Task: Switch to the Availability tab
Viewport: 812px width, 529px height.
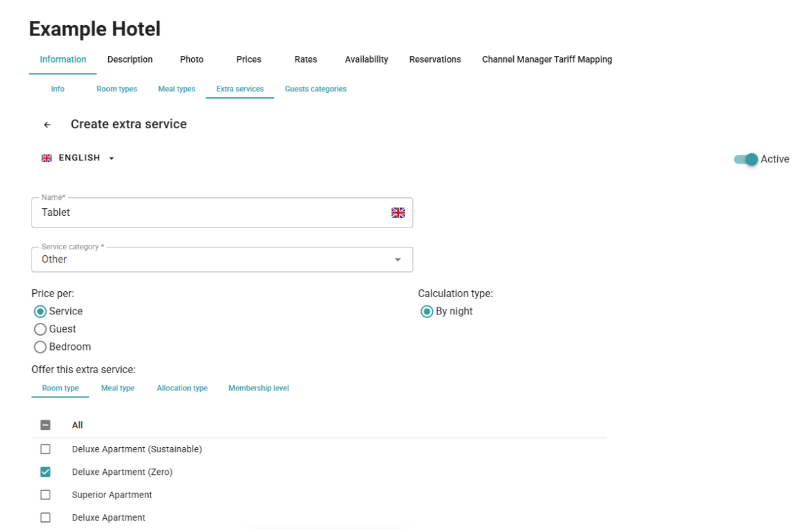Action: [366, 59]
